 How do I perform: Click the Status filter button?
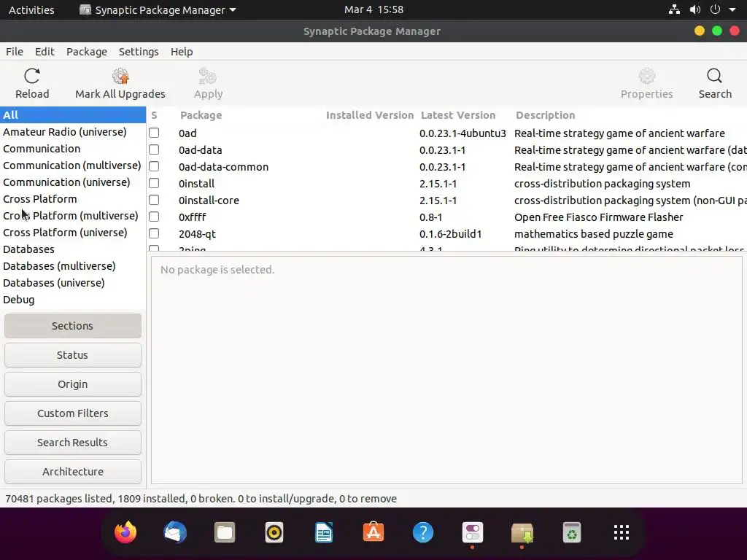(x=72, y=355)
